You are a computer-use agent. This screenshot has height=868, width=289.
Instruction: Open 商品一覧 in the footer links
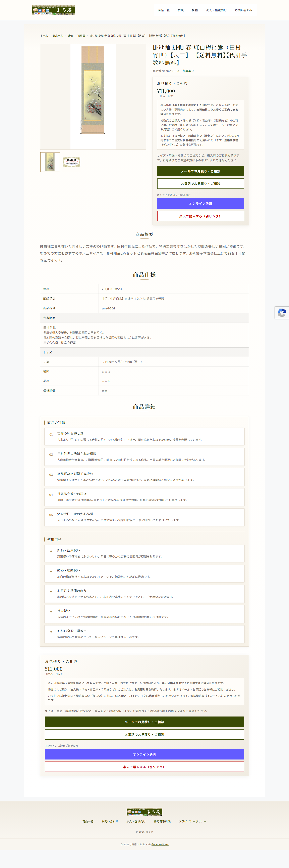pos(88,822)
